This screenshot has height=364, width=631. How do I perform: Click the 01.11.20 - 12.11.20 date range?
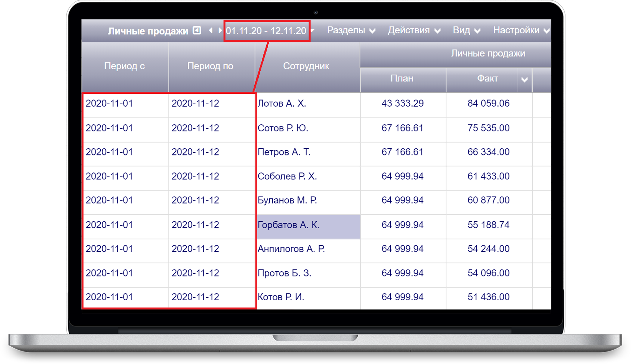[266, 31]
